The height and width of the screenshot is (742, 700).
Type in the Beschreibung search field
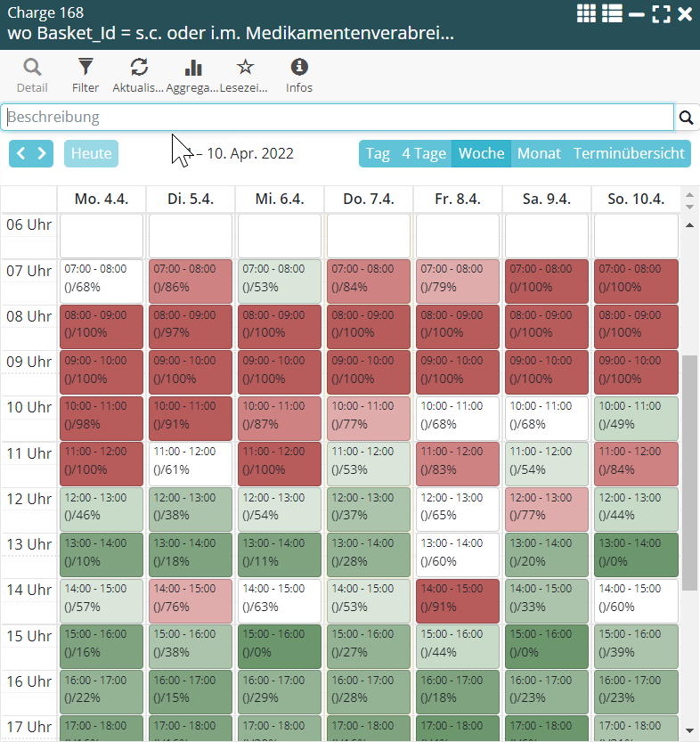pyautogui.click(x=338, y=118)
